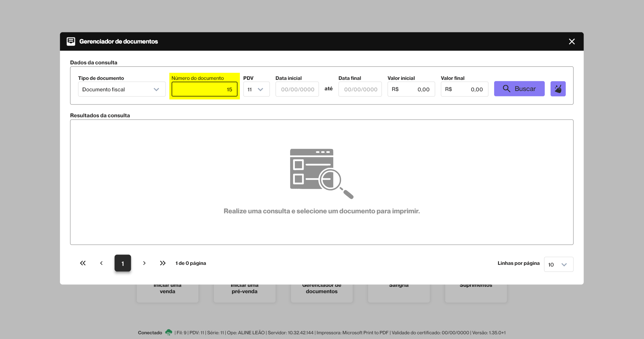The image size is (644, 339).
Task: Open the Linhas por página dropdown
Action: click(x=558, y=265)
